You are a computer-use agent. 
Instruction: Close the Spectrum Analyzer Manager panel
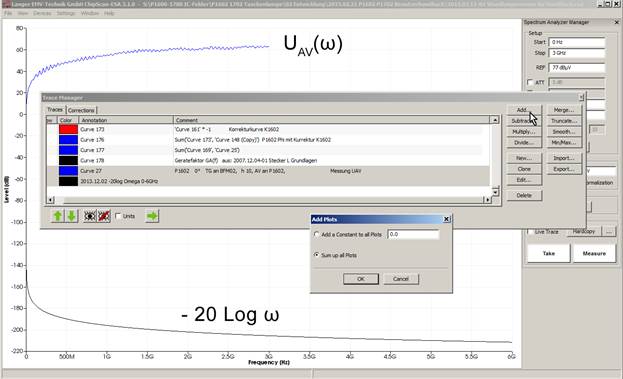tap(617, 23)
